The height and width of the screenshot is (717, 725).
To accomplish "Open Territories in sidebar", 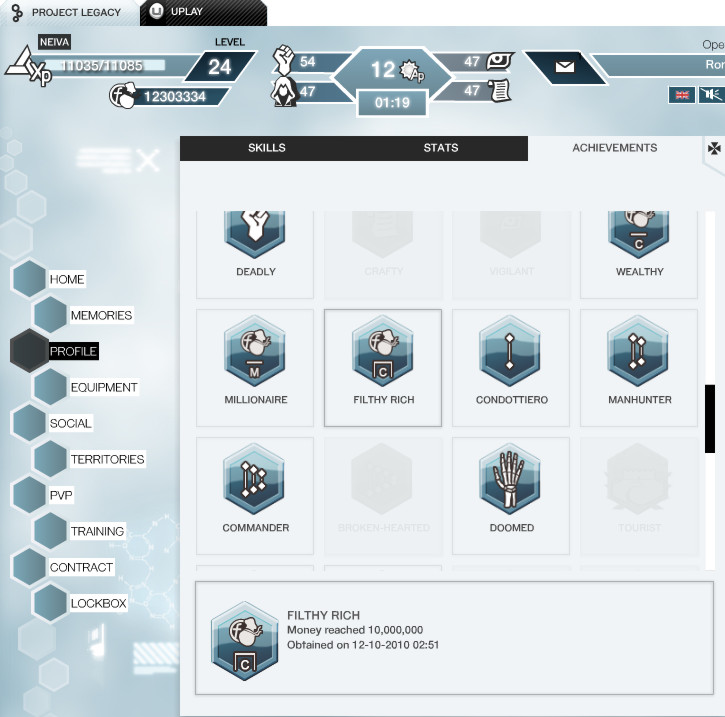I will tap(107, 459).
